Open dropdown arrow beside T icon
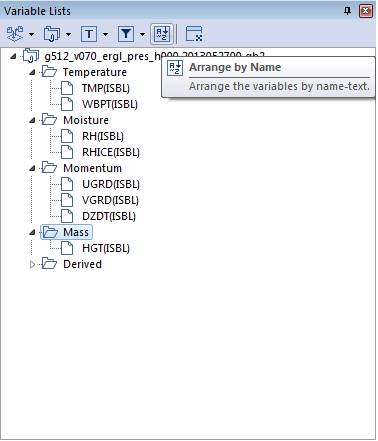The height and width of the screenshot is (441, 378). point(105,34)
